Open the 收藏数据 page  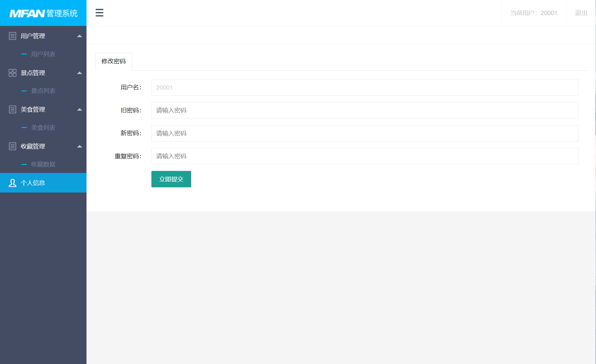point(43,164)
